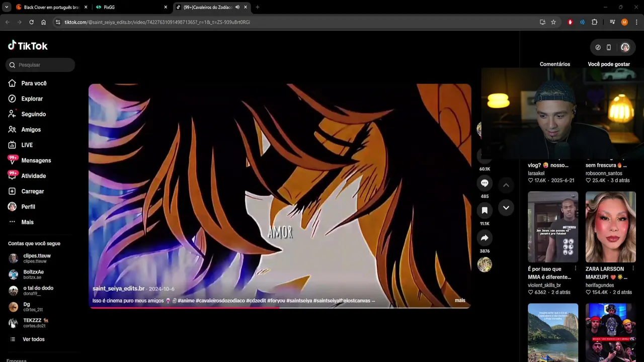Open the Extensions puzzle icon
This screenshot has height=362, width=644.
coord(595,22)
